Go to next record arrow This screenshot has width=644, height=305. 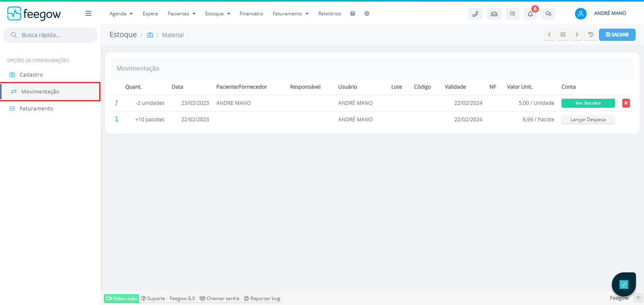tap(577, 35)
